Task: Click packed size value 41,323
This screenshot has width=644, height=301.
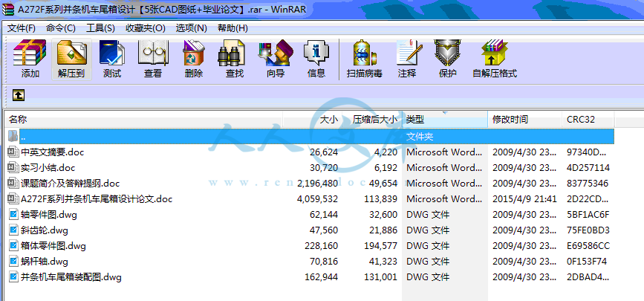Action: [x=383, y=262]
